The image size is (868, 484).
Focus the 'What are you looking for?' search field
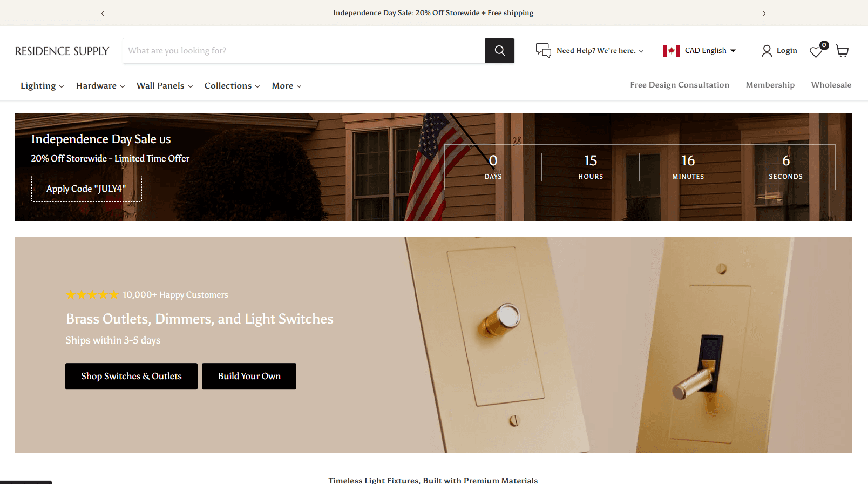click(x=304, y=51)
